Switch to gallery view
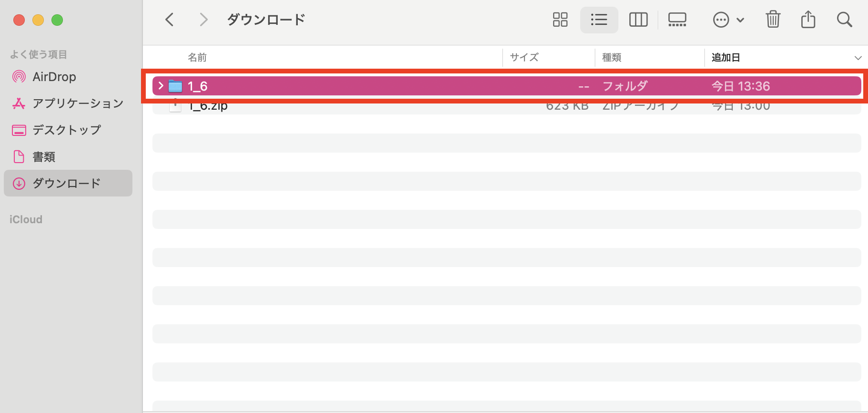This screenshot has width=868, height=413. [677, 20]
